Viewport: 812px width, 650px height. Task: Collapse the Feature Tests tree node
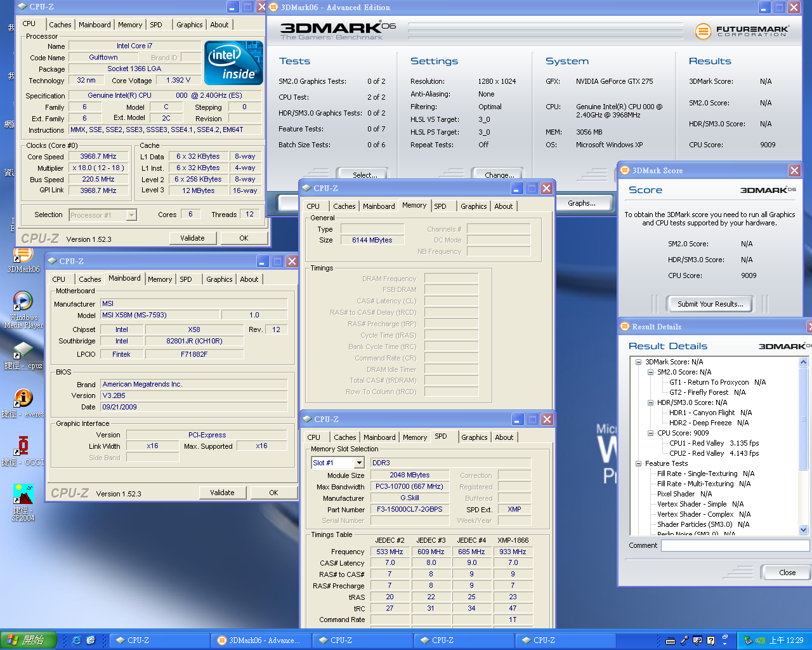tap(638, 463)
